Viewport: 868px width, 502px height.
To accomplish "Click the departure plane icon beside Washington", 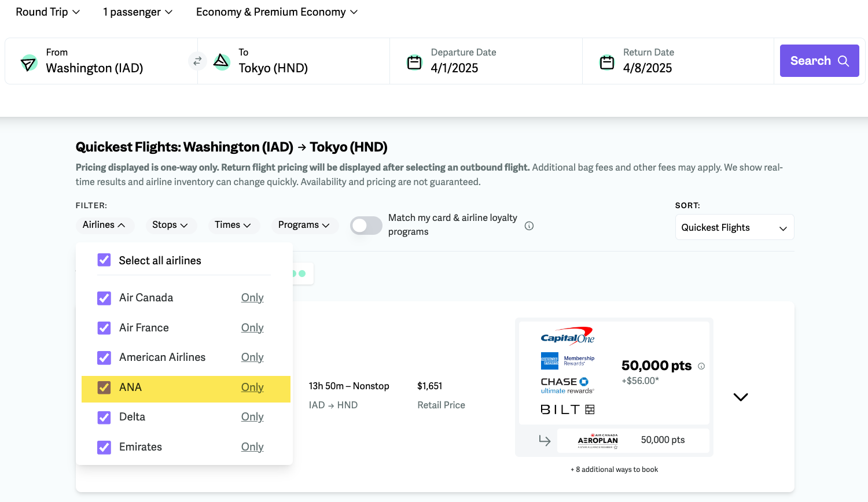I will 29,62.
